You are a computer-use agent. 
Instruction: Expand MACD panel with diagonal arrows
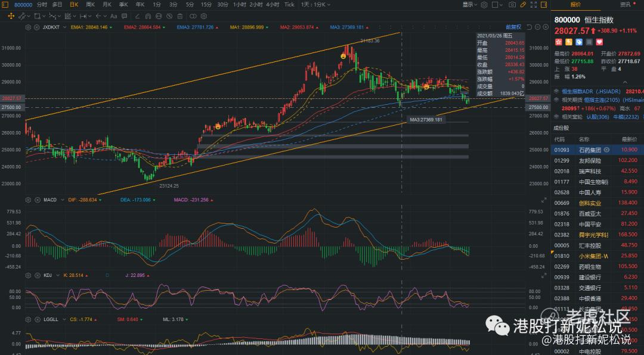pos(544,200)
